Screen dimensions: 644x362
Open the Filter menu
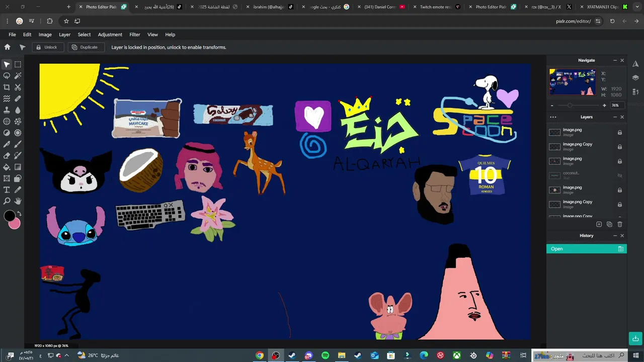click(x=135, y=35)
